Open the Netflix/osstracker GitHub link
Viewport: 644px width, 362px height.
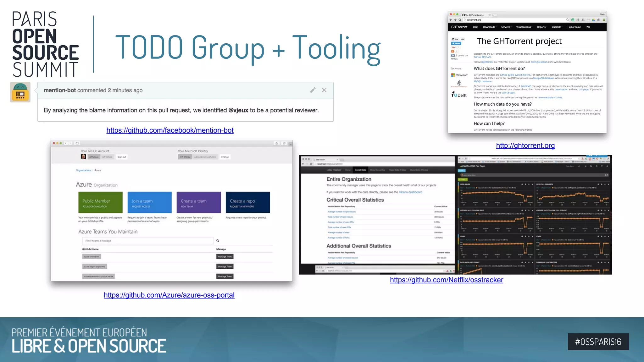tap(447, 280)
